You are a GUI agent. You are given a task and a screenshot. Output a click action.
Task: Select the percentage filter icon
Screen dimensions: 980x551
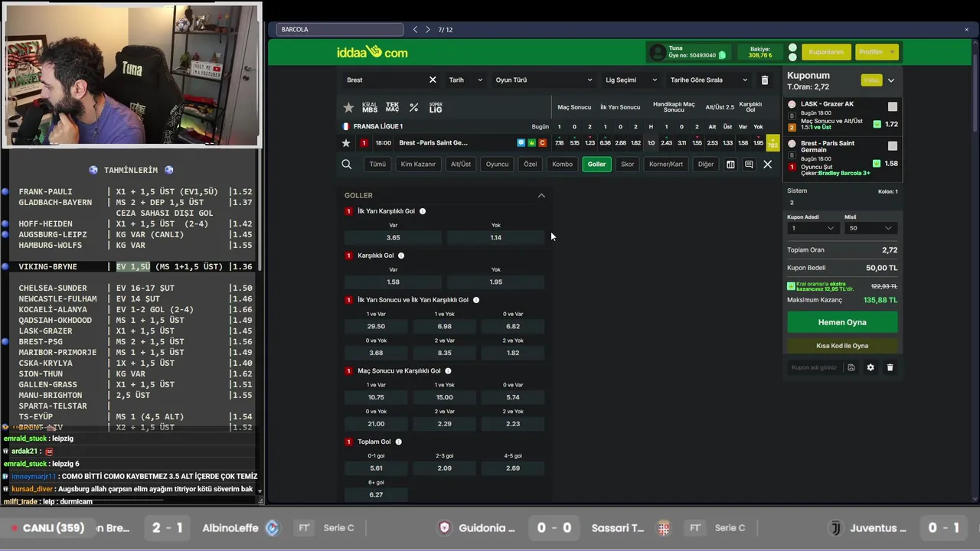pos(414,108)
